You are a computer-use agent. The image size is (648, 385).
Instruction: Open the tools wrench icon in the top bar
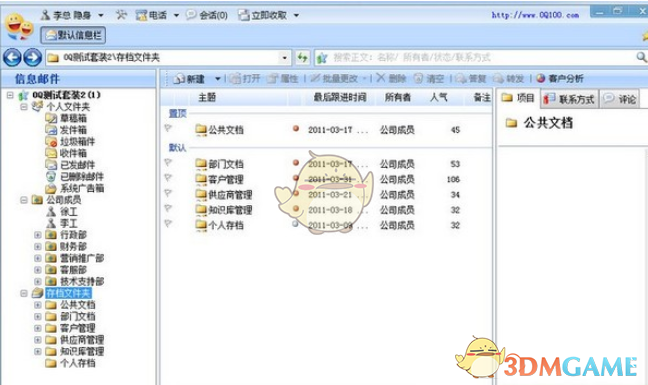point(121,15)
